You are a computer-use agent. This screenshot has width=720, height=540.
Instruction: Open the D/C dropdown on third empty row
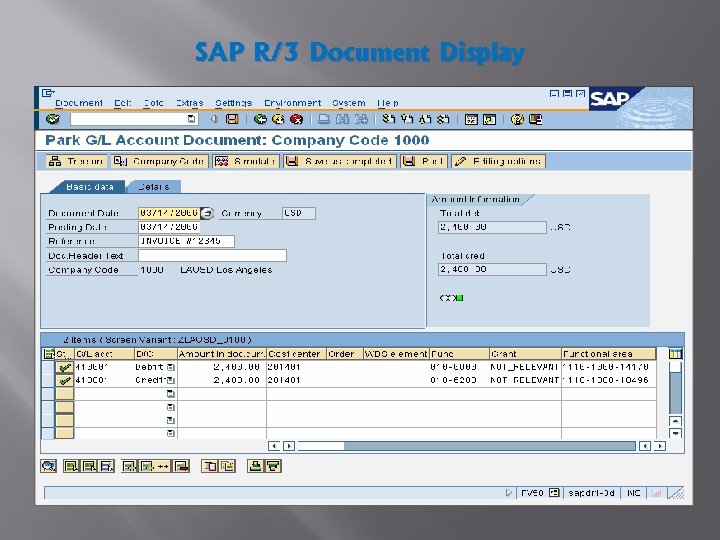point(171,420)
